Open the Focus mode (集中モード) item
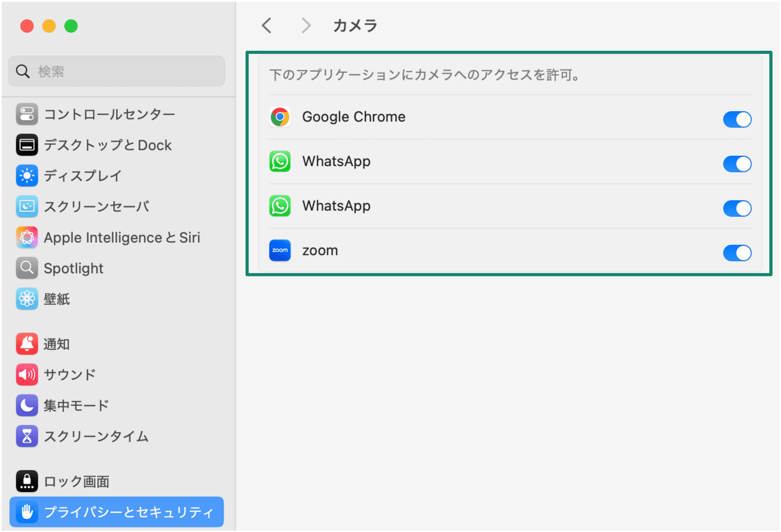Viewport: 781px width, 532px height. pos(76,406)
